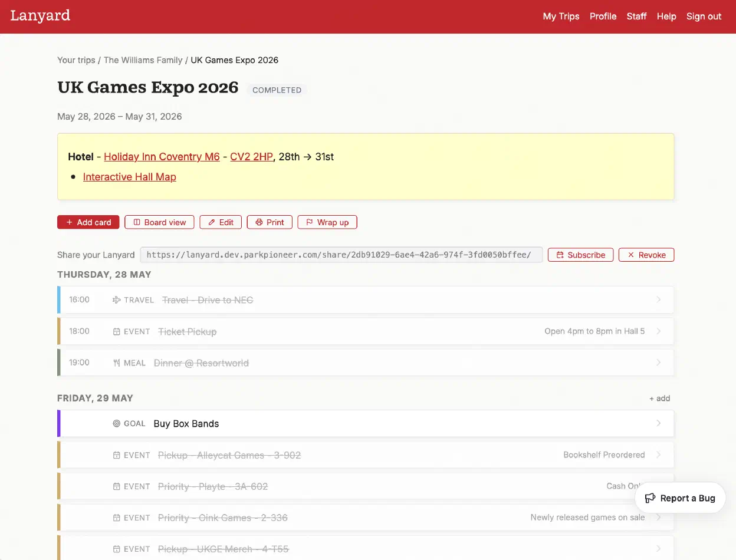Expand the Travel - Drive to NEC card chevron
Image resolution: width=736 pixels, height=560 pixels.
coord(659,299)
